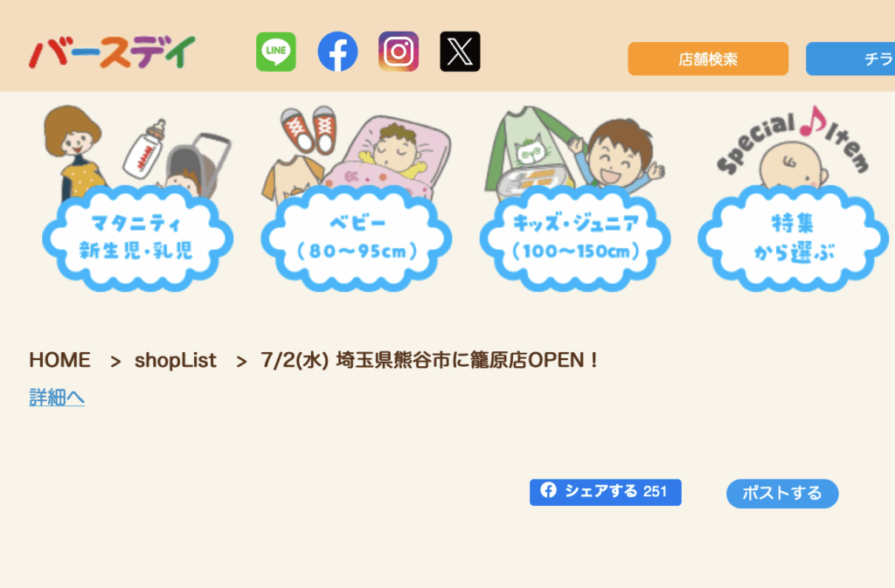Click the blue チラシ button
The width and height of the screenshot is (895, 588).
850,59
